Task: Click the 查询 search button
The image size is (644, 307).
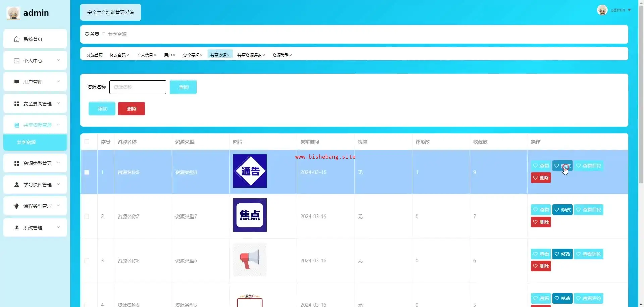Action: pyautogui.click(x=183, y=87)
